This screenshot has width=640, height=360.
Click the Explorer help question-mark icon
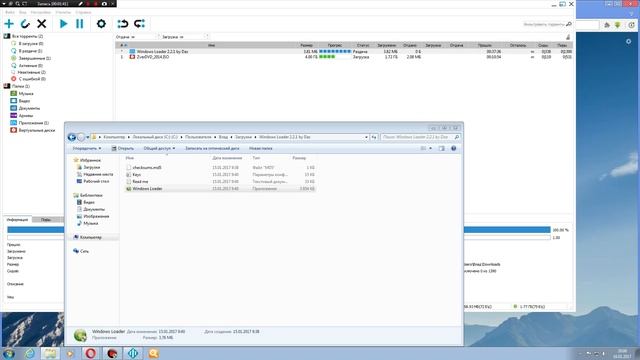click(453, 149)
